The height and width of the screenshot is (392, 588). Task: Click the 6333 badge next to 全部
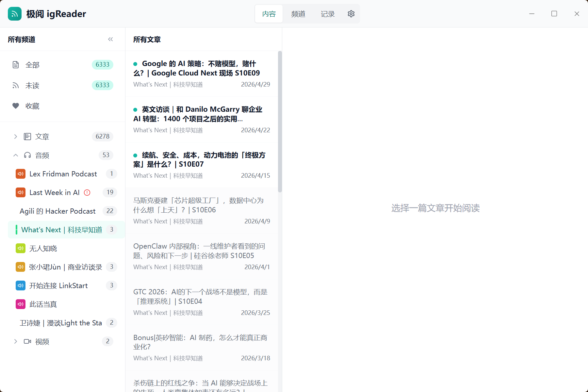(x=103, y=65)
